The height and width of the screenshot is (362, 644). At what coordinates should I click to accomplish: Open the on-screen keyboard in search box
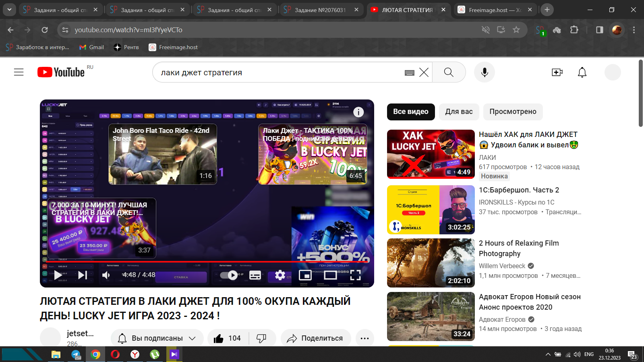coord(410,72)
